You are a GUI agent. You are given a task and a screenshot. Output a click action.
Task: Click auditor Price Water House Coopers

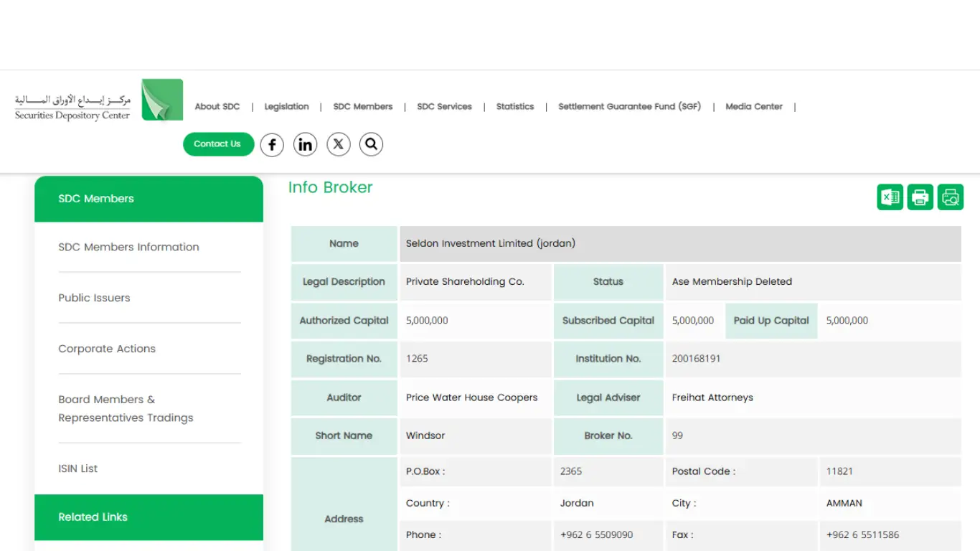pyautogui.click(x=471, y=397)
